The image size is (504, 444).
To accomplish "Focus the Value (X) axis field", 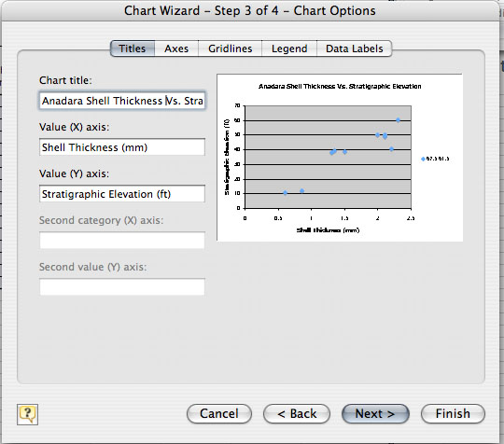I will click(122, 147).
